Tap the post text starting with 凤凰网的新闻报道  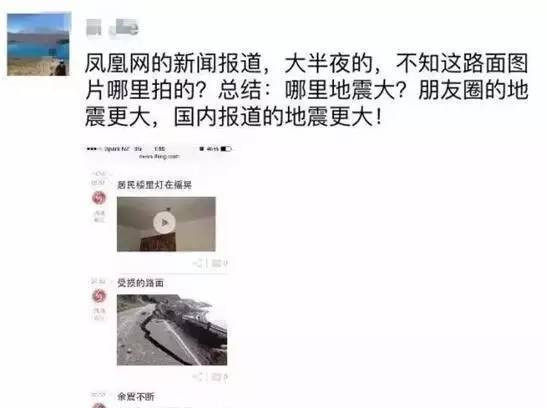[306, 90]
